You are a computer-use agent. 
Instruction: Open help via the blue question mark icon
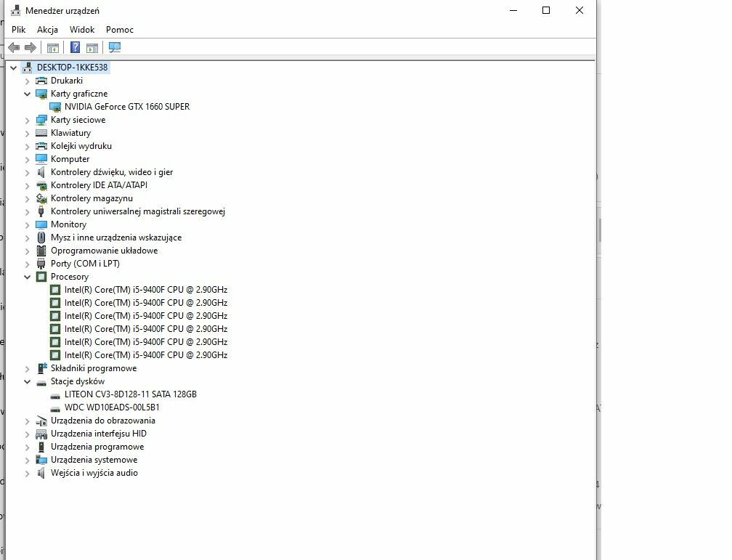point(75,48)
